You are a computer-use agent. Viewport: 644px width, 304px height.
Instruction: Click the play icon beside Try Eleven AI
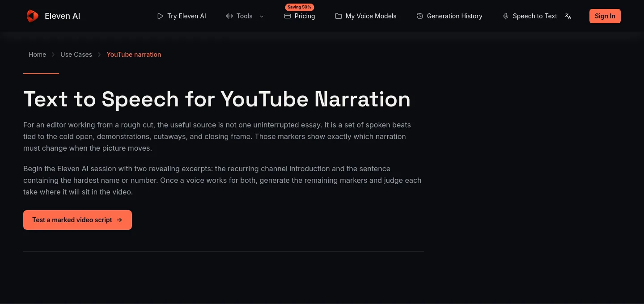click(x=160, y=16)
